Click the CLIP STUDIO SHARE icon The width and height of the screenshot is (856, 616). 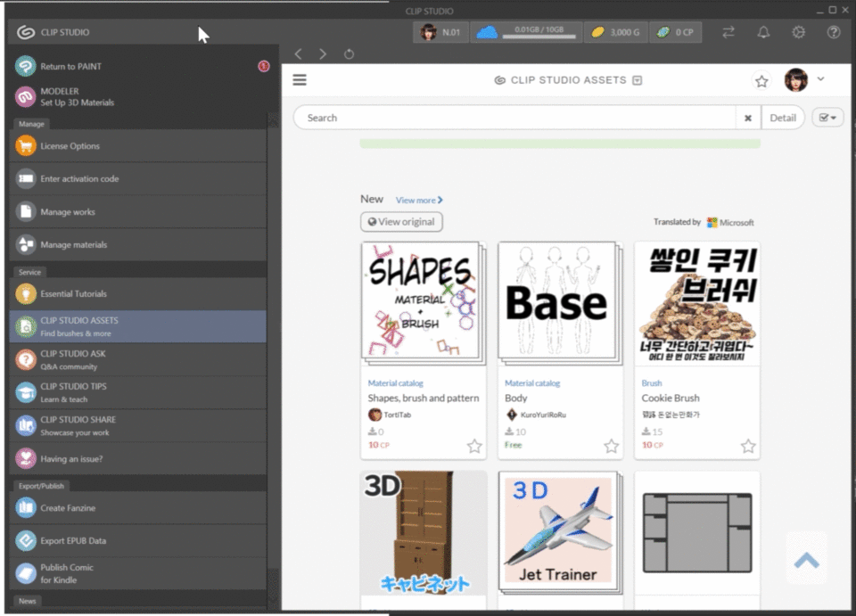tap(25, 425)
